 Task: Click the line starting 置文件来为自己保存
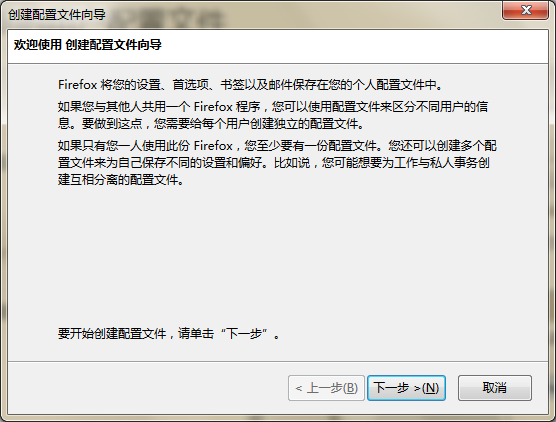274,163
